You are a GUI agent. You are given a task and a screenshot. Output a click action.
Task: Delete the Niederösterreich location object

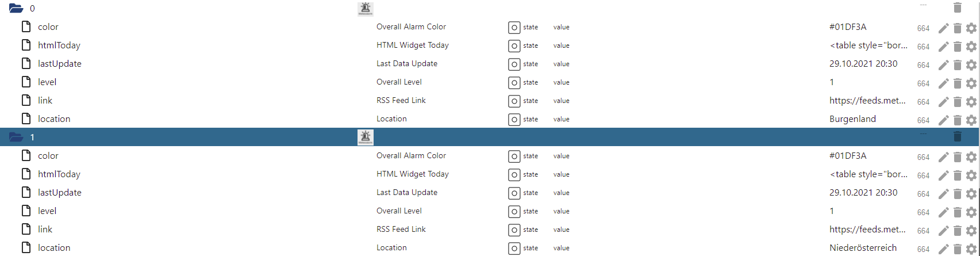957,249
